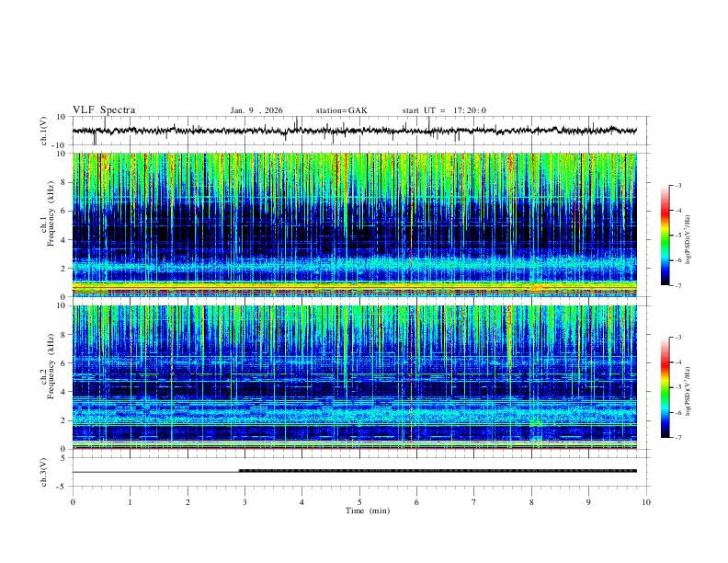Click time axis tick label "2"
This screenshot has height=563, width=728.
188,502
